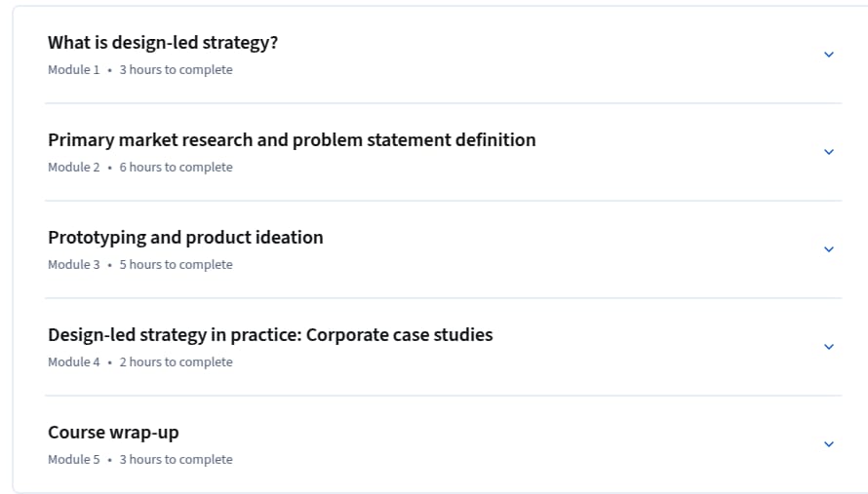Click the 'Module 1' label
Viewport: 868px width, 494px height.
[73, 70]
